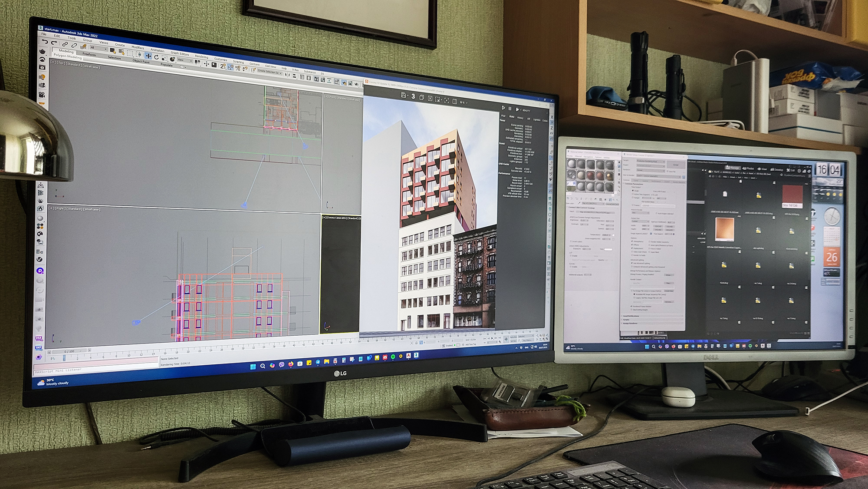Open the Rendering menu

click(201, 56)
